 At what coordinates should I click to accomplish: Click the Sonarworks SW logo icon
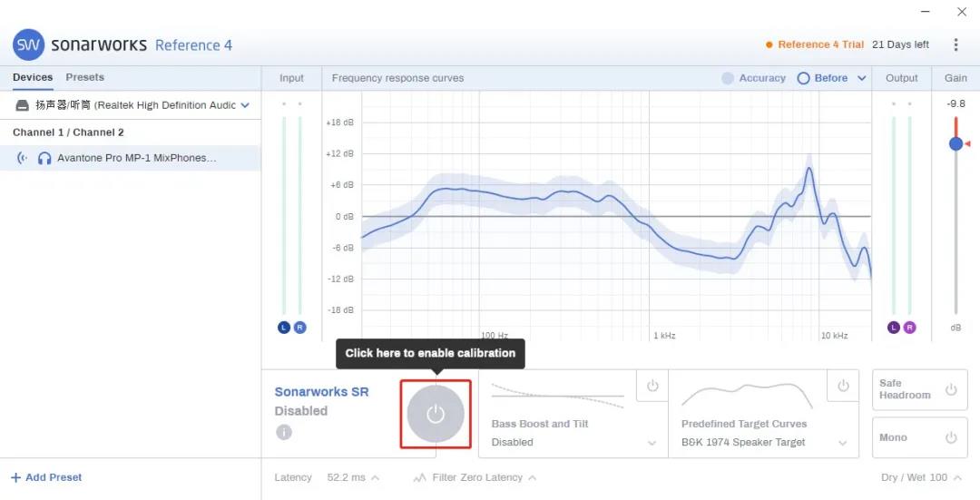click(29, 44)
